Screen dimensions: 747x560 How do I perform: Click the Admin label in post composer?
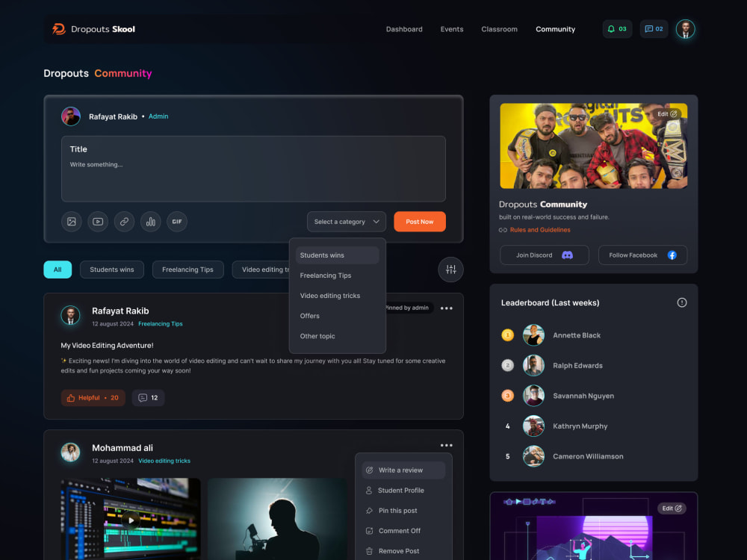pos(158,116)
